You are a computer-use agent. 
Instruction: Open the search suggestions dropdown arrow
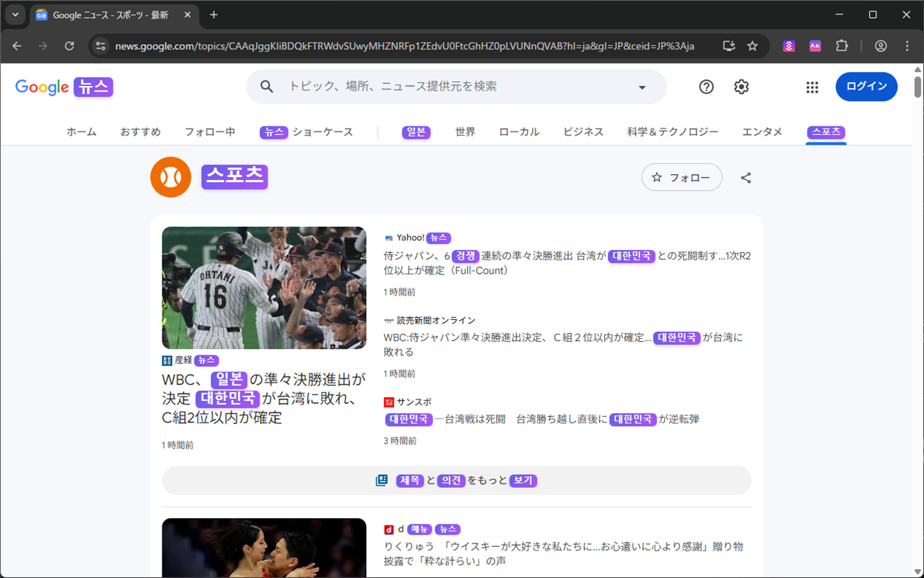click(642, 87)
